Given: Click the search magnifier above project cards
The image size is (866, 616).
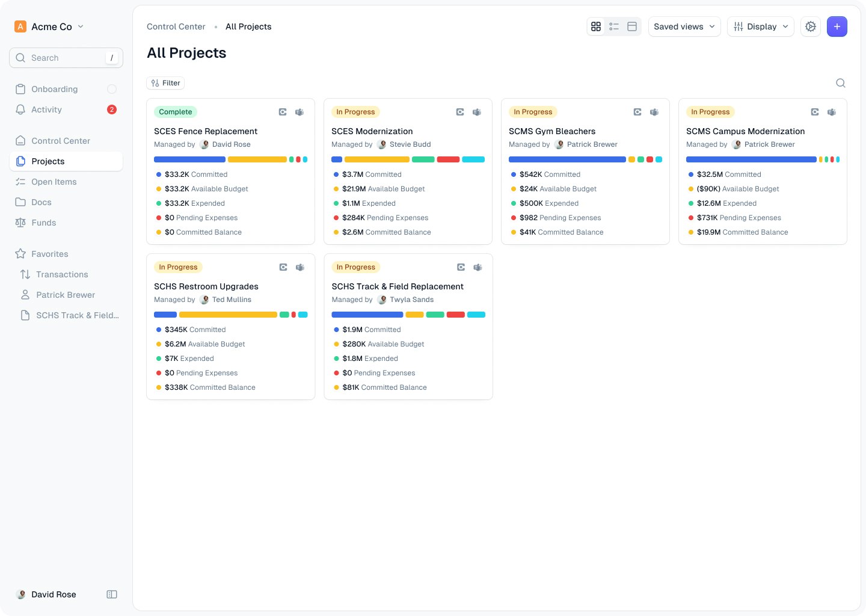Looking at the screenshot, I should (841, 83).
